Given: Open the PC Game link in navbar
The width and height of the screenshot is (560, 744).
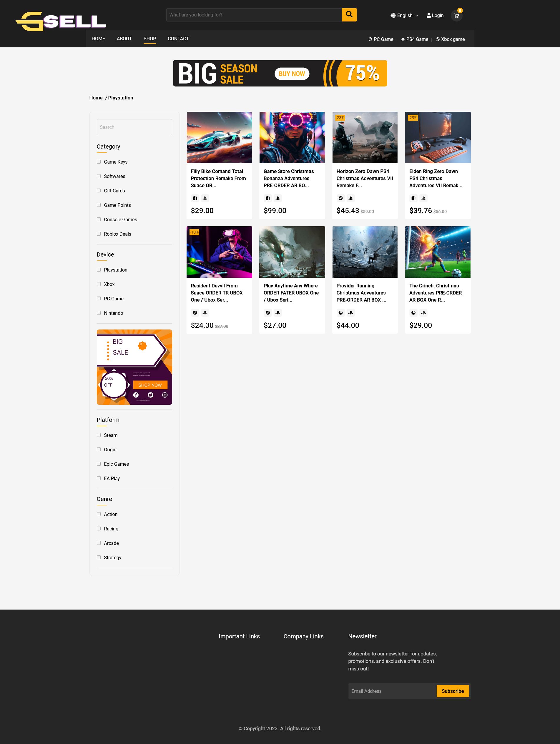Looking at the screenshot, I should [380, 39].
